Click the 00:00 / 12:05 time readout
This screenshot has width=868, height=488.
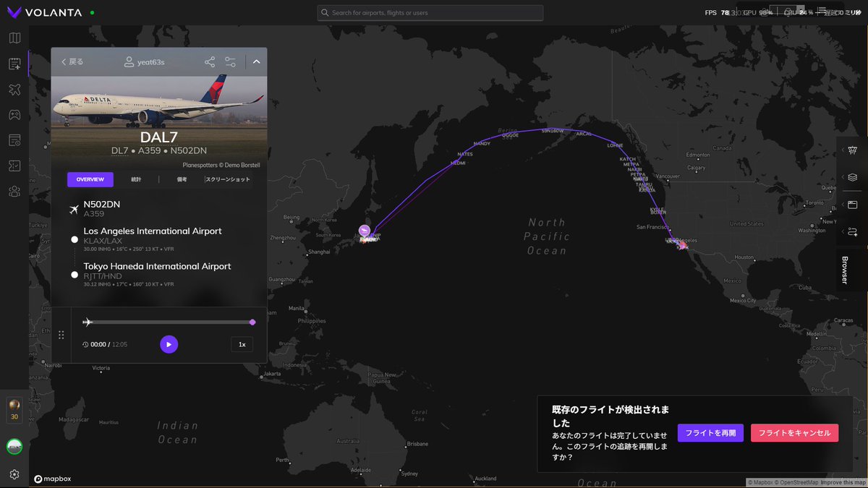pyautogui.click(x=105, y=345)
